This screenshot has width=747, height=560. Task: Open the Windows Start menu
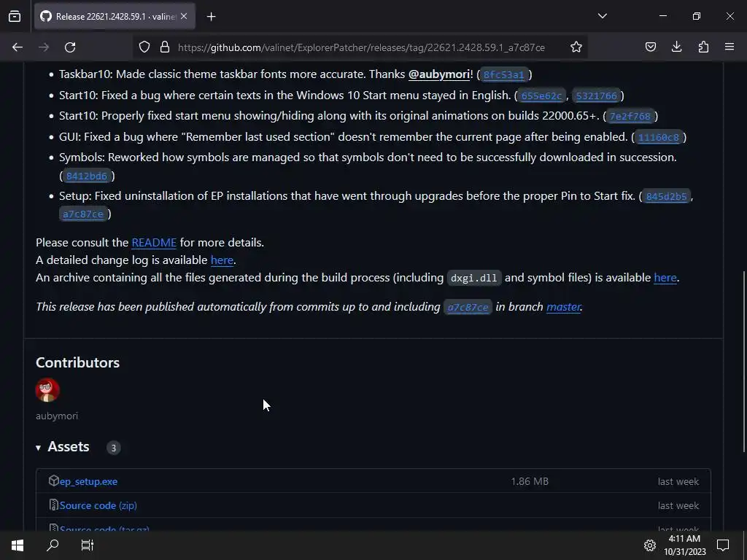18,545
